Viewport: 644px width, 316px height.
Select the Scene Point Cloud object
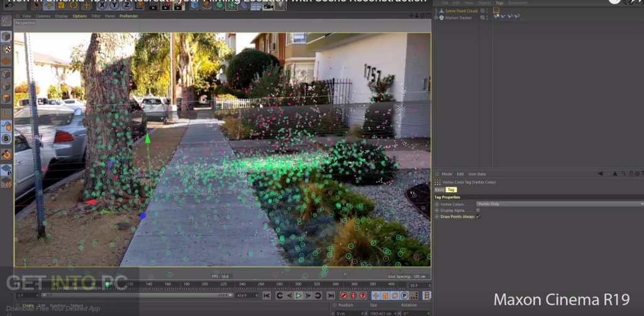point(461,11)
